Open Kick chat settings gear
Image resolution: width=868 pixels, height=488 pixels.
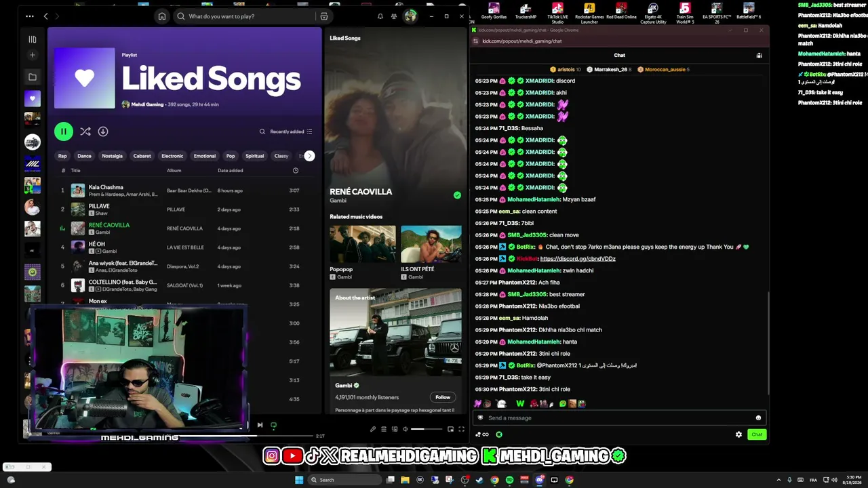coord(738,434)
